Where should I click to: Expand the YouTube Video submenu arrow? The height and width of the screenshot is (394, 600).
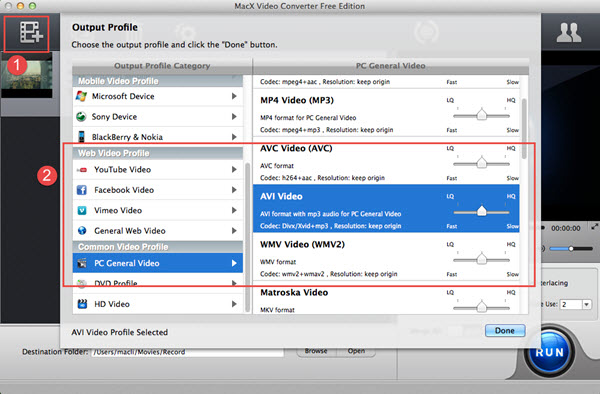(x=234, y=169)
